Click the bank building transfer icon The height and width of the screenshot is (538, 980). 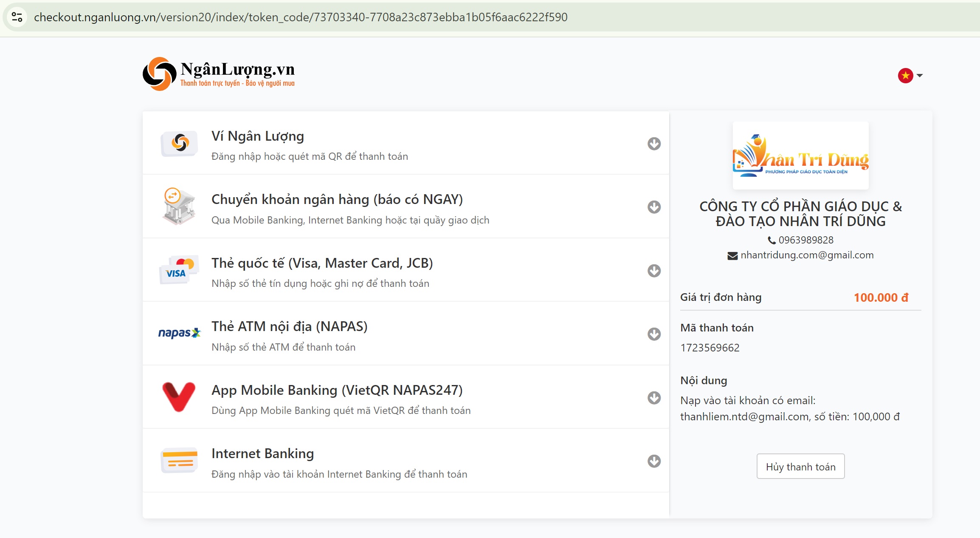point(179,207)
